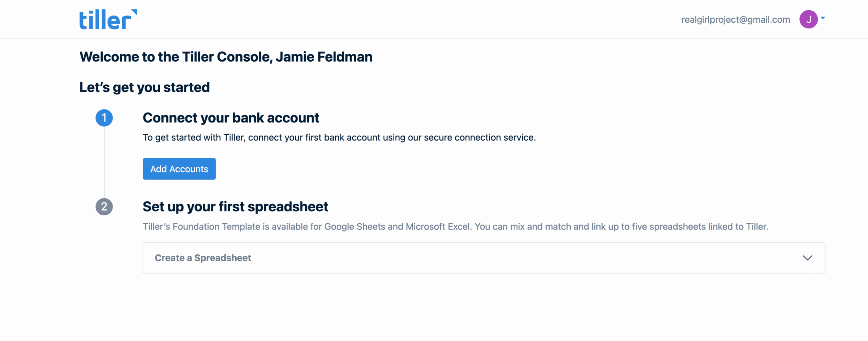Select the step 2 circle icon
This screenshot has width=868, height=341.
[x=104, y=207]
